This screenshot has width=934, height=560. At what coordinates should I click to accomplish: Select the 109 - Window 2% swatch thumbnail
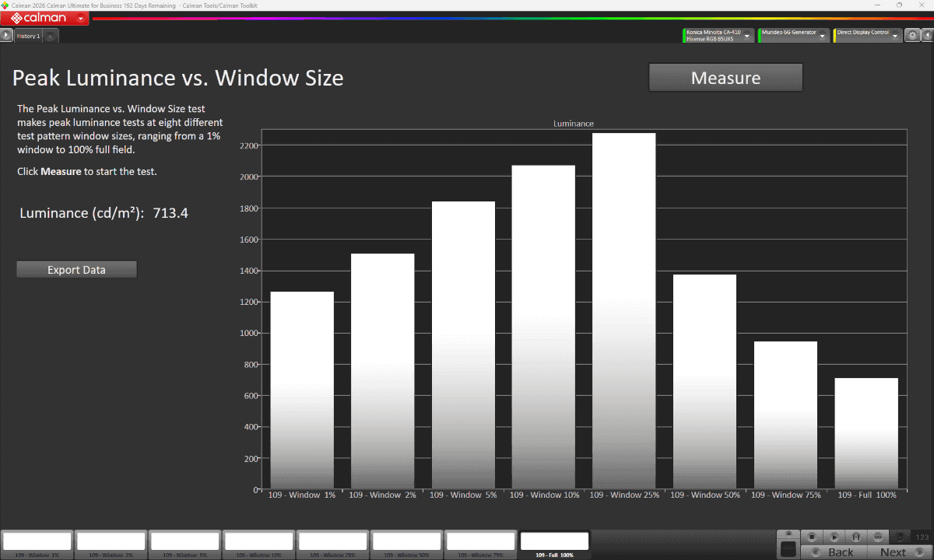[111, 544]
